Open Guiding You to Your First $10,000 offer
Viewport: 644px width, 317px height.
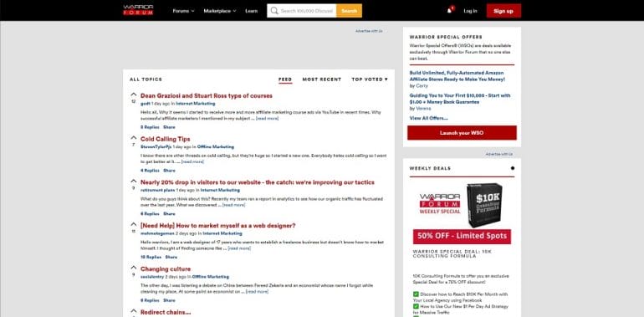pos(460,99)
